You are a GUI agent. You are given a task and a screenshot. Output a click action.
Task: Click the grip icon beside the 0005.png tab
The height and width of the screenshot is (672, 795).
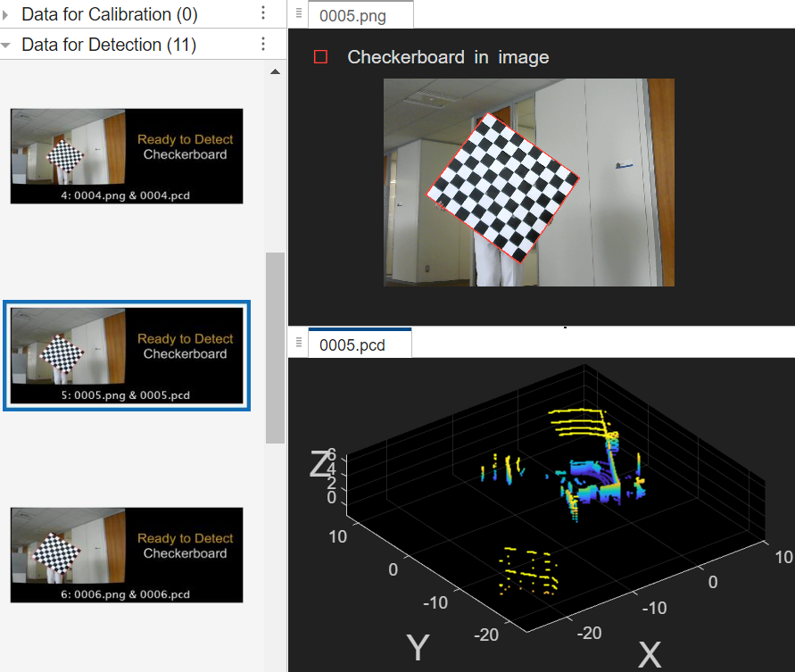pyautogui.click(x=299, y=14)
